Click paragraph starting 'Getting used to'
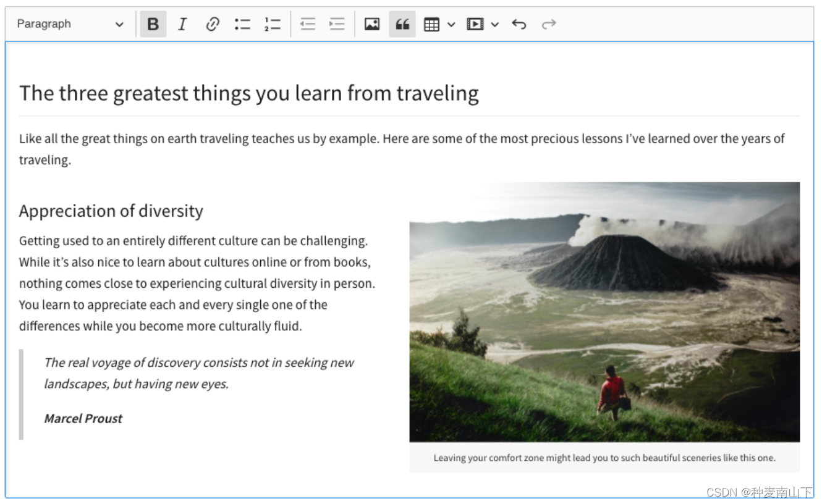 tap(197, 283)
